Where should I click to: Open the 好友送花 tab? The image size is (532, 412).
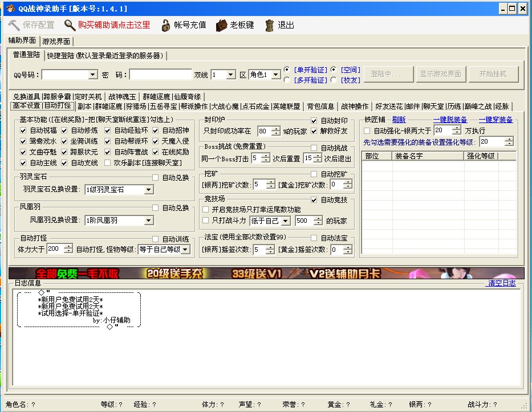click(388, 107)
